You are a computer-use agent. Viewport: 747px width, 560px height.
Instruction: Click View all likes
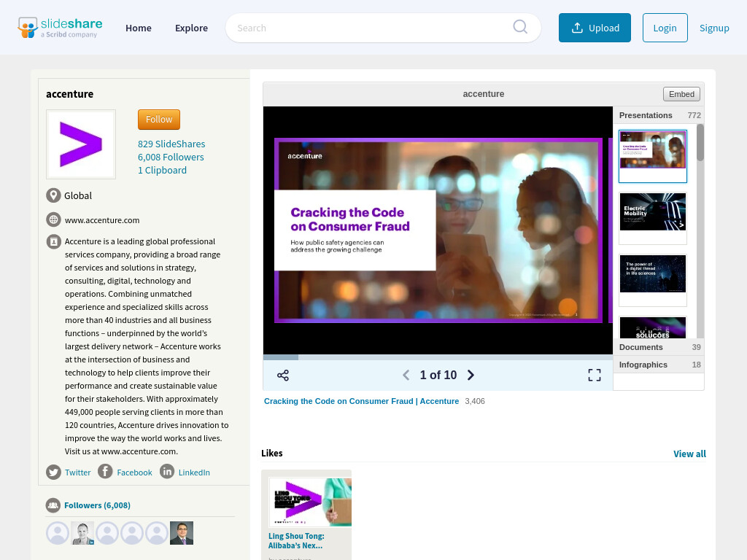tap(689, 454)
